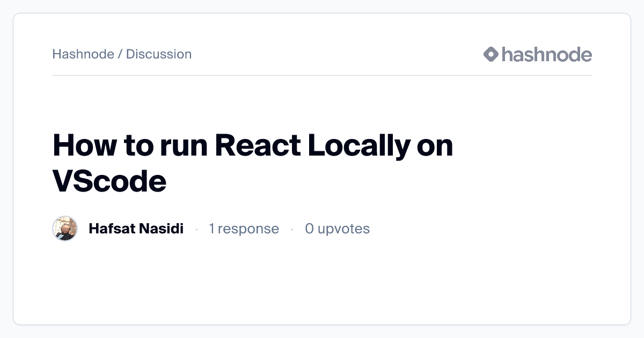This screenshot has width=644, height=338.
Task: Go to the Hashnode breadcrumb
Action: pyautogui.click(x=83, y=54)
